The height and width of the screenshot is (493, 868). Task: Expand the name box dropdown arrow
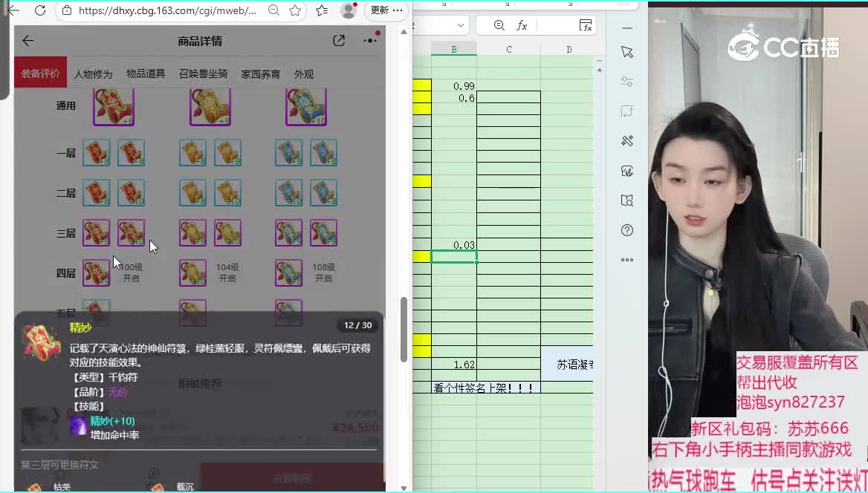click(460, 25)
